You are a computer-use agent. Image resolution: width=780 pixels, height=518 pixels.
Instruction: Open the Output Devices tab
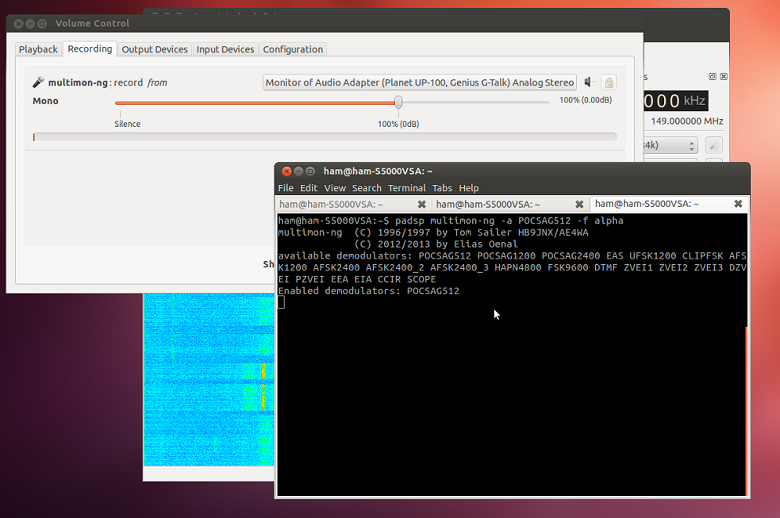154,49
